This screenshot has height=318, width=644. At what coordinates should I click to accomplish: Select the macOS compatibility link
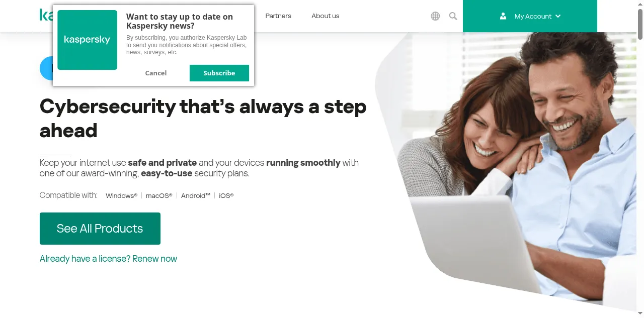click(x=159, y=195)
